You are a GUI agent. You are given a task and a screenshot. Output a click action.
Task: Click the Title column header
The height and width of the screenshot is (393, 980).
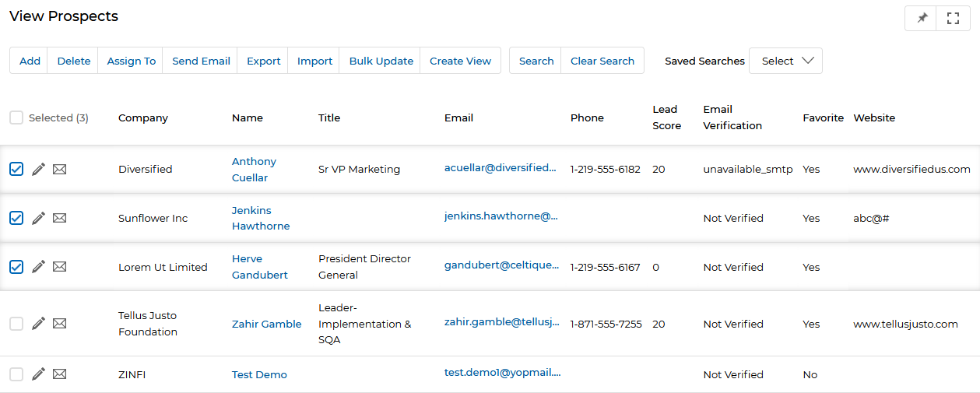pyautogui.click(x=329, y=118)
